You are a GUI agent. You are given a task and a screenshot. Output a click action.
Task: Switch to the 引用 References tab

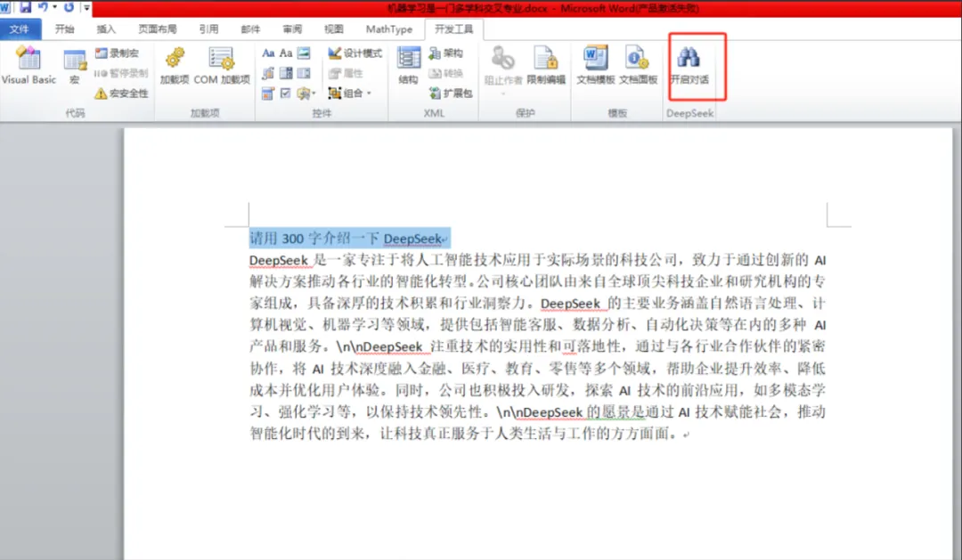pos(208,28)
